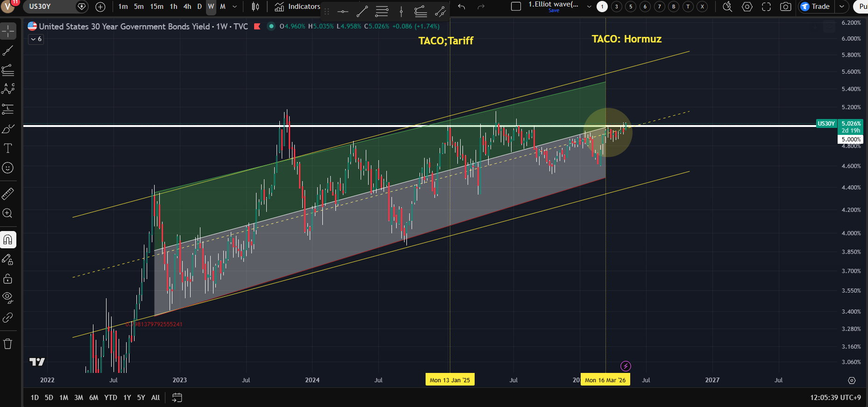Select vertical line tool in favorites bar
Viewport: 868px width, 407px height.
[x=401, y=11]
